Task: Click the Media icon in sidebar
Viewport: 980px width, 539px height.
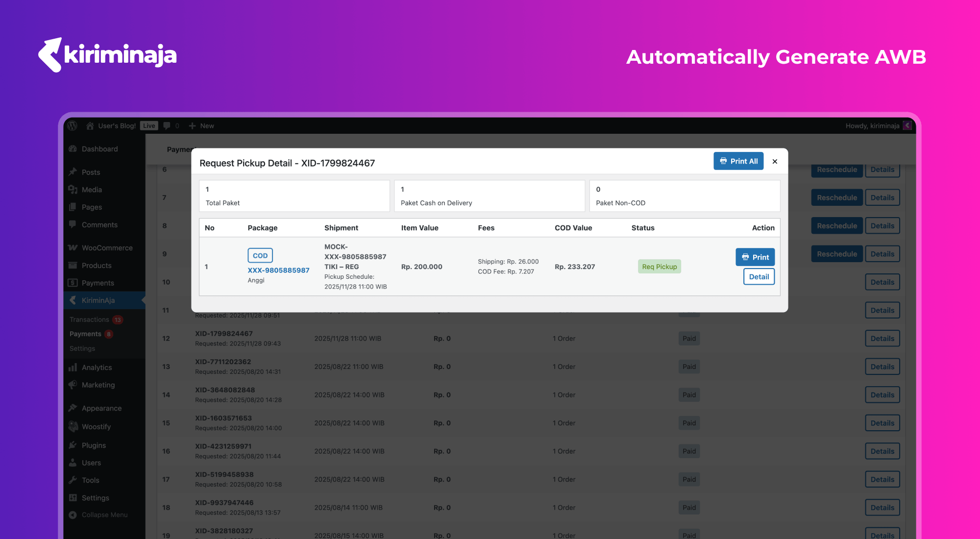Action: (x=73, y=190)
